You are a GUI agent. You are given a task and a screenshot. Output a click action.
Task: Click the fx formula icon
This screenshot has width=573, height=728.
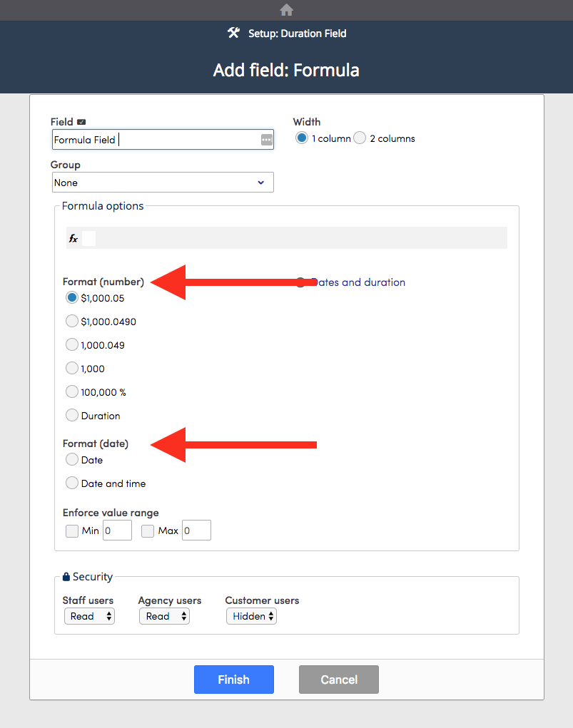pyautogui.click(x=73, y=237)
